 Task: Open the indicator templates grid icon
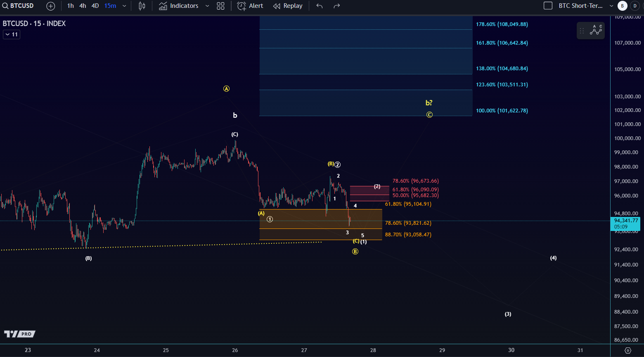click(221, 6)
